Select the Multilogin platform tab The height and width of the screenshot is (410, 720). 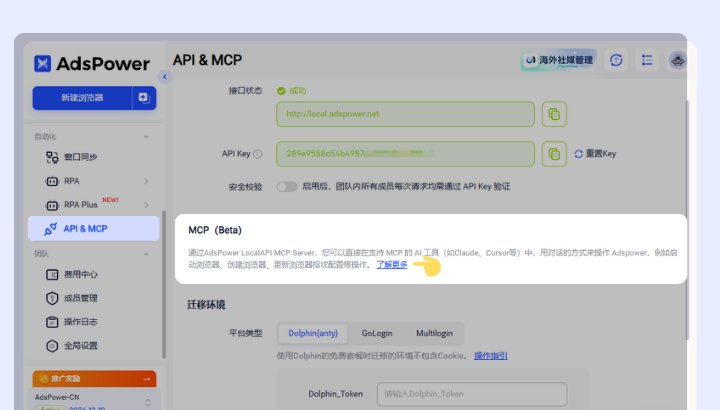tap(434, 333)
